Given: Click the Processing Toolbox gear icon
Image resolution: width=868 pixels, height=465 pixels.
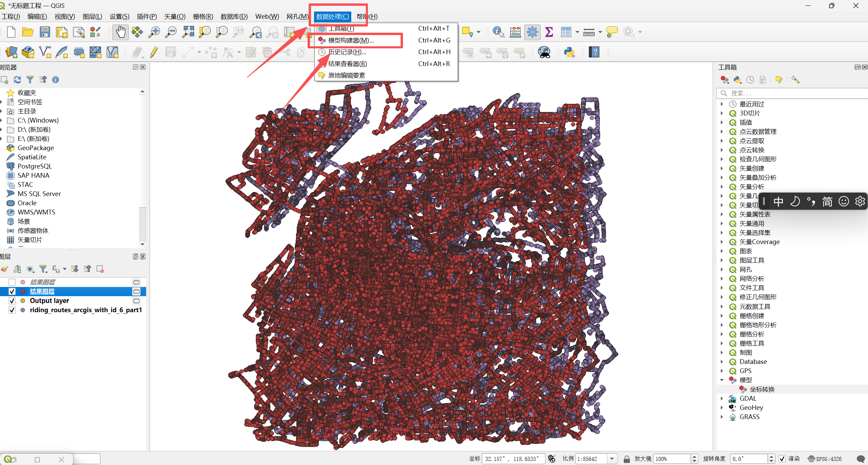Looking at the screenshot, I should click(x=532, y=32).
